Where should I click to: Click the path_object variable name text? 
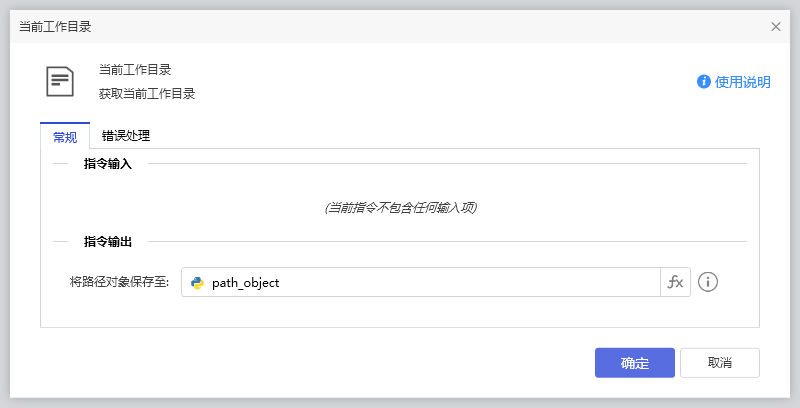tap(246, 283)
